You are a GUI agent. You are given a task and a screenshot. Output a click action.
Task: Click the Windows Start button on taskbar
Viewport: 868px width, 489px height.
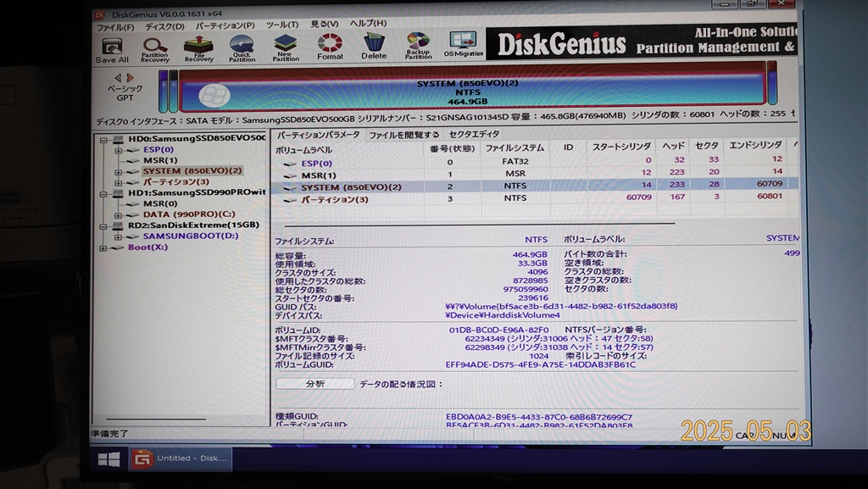[x=108, y=458]
